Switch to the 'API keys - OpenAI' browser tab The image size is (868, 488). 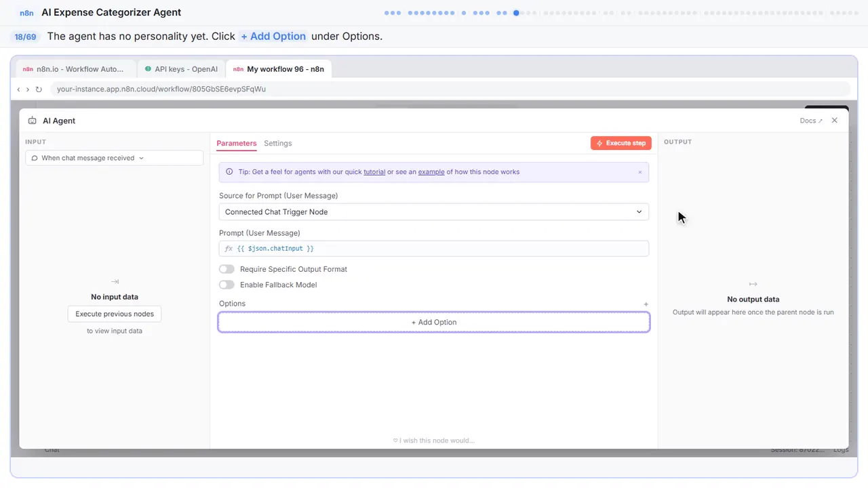(181, 69)
